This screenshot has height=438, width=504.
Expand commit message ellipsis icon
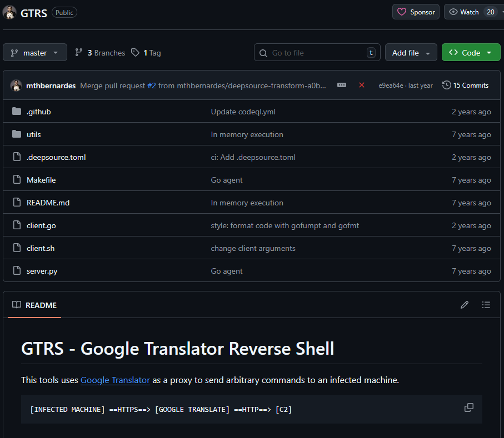click(x=342, y=85)
